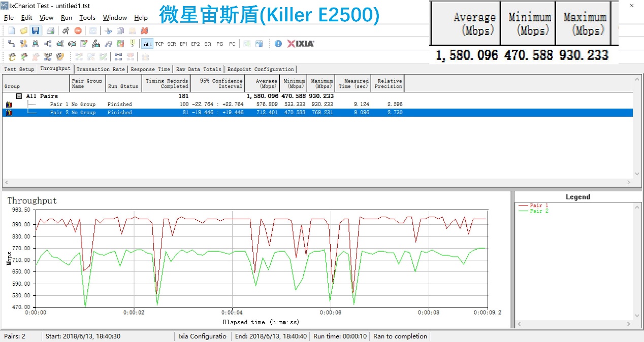The height and width of the screenshot is (342, 644).
Task: Click the 712.401 average cell
Action: [267, 112]
